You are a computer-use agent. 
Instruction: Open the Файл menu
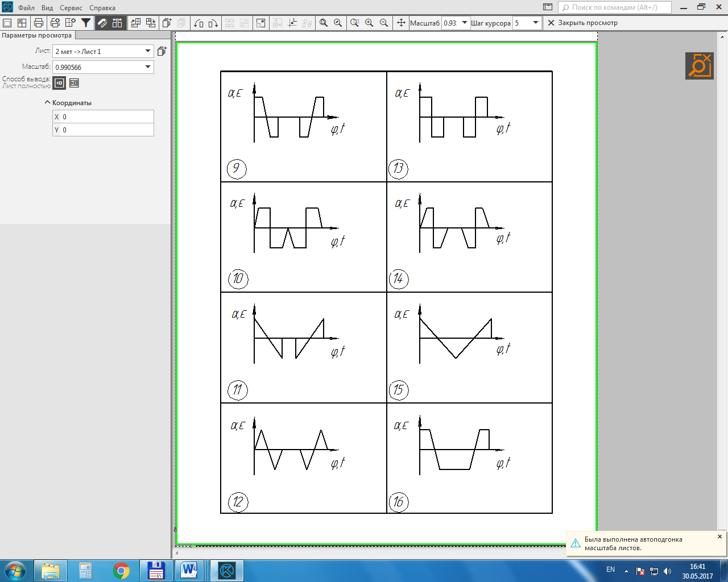(26, 8)
